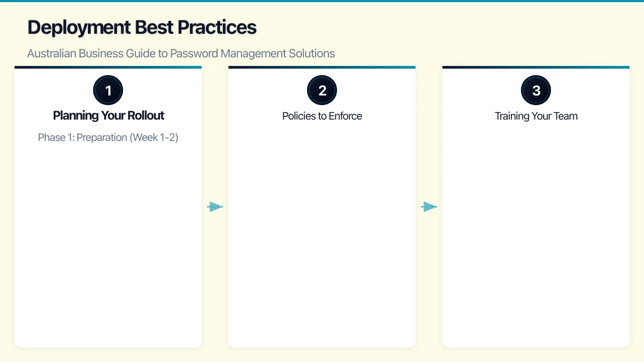Click empty body of Training Your Team card
Viewport: 644px width, 362px height.
536,241
